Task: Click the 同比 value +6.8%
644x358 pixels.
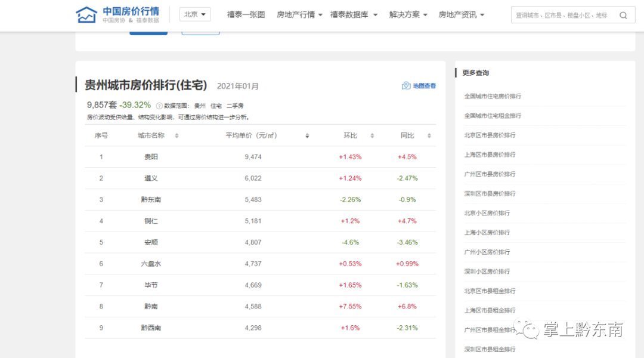Action: point(407,306)
